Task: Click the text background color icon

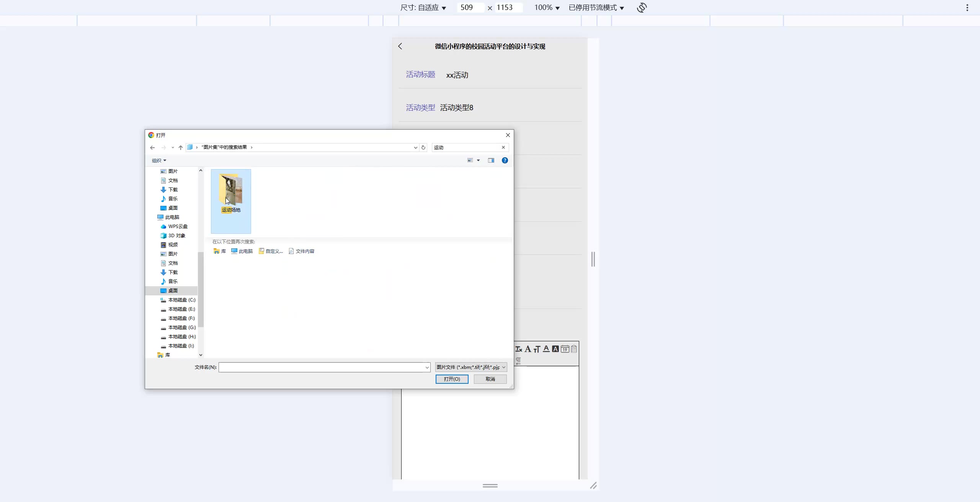Action: (555, 349)
